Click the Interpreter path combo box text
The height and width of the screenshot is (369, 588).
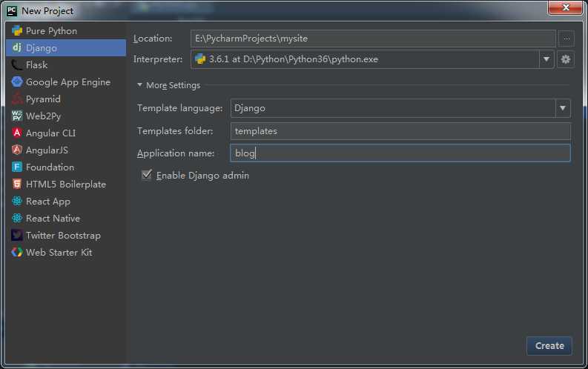click(294, 59)
